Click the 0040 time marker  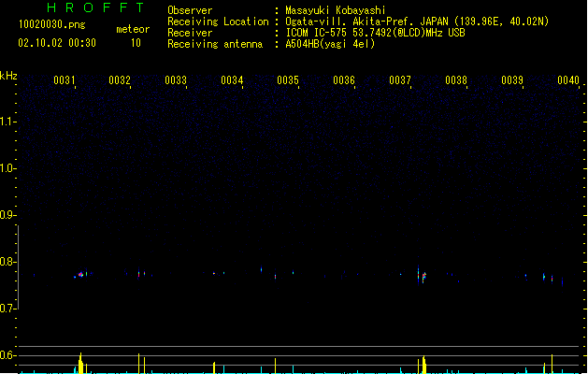(568, 80)
